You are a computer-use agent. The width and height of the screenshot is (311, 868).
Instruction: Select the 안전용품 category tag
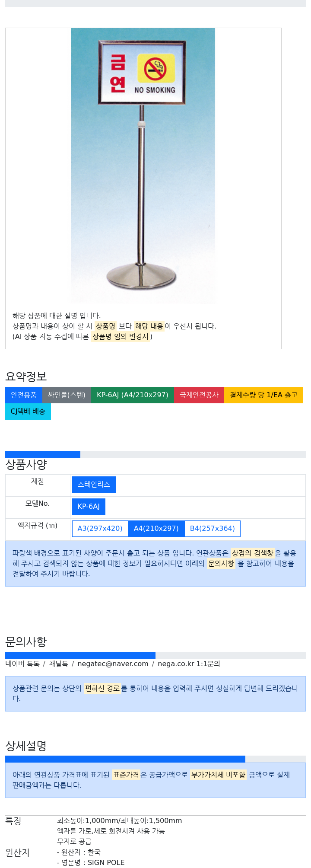pyautogui.click(x=24, y=395)
